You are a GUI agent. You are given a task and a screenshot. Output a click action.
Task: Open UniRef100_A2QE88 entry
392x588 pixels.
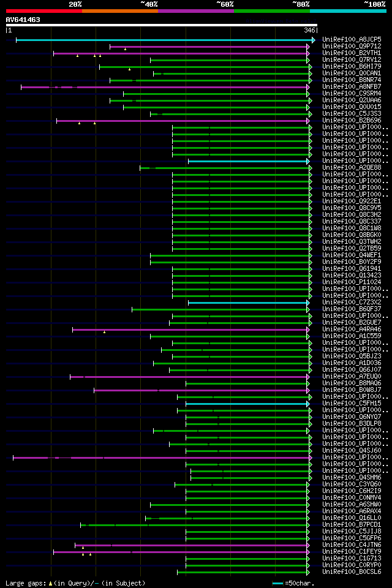[x=352, y=168]
